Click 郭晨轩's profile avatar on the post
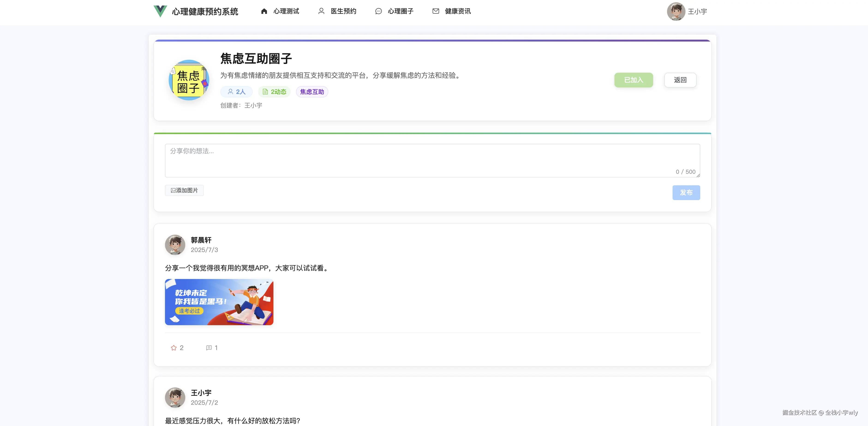 click(x=175, y=245)
